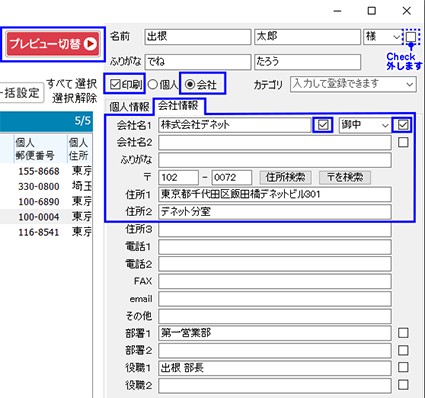The height and width of the screenshot is (398, 425).
Task: Select the list row with postal code 100-0004
Action: point(46,217)
